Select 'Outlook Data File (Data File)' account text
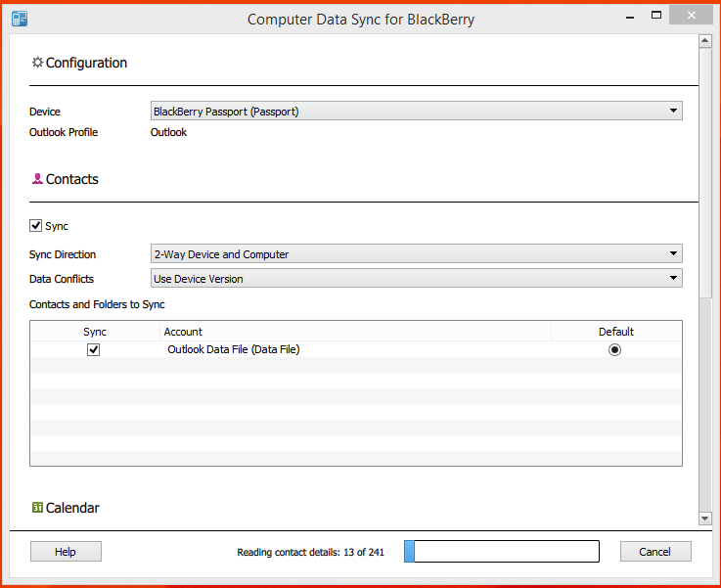The image size is (721, 588). click(x=234, y=349)
